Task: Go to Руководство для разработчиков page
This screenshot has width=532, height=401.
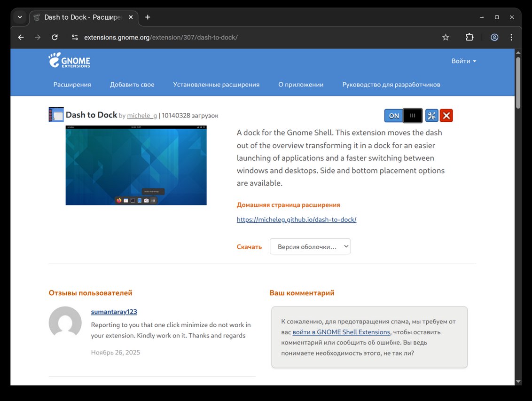Action: point(391,85)
